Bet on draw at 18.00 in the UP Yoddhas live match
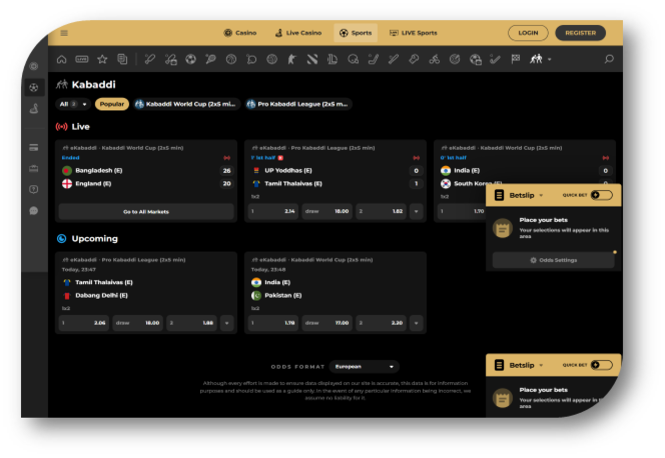The width and height of the screenshot is (665, 458). [327, 211]
